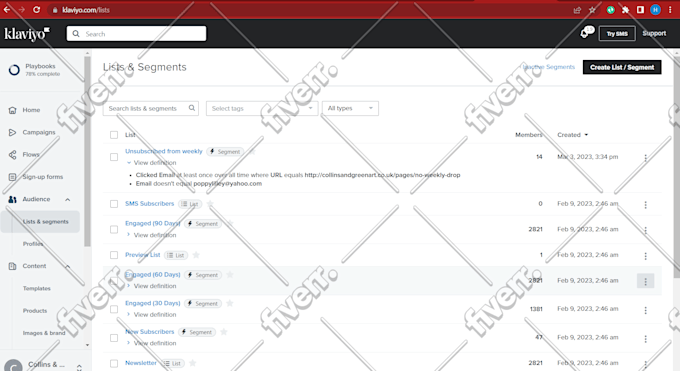Star the SMS Subscribers list
Screen dimensions: 680x371
[210, 204]
